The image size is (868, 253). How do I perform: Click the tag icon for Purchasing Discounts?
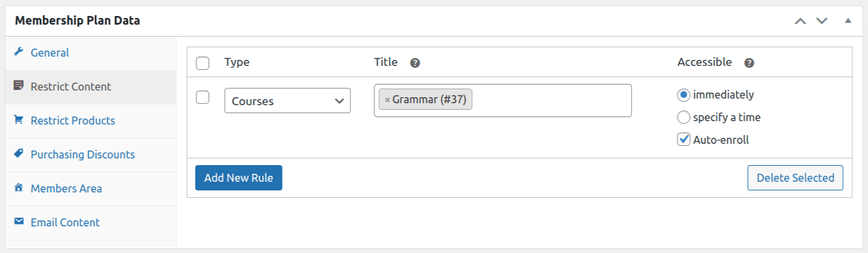[x=19, y=154]
